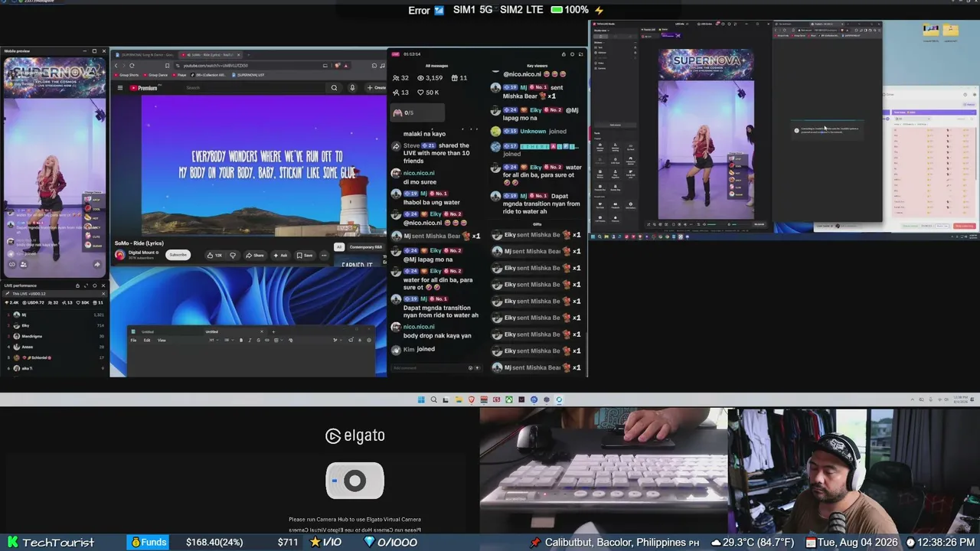
Task: Open the YouTube guide hamburger menu
Action: [x=119, y=88]
